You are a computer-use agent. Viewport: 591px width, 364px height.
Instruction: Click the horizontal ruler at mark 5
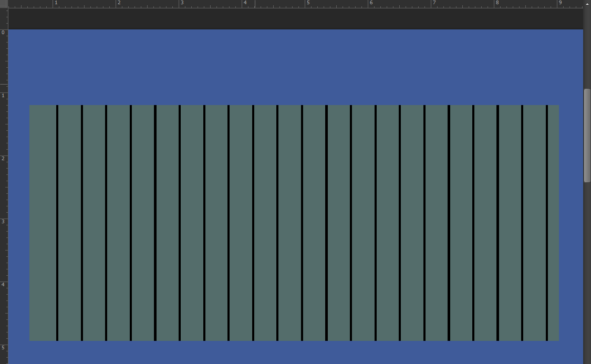[x=307, y=3]
